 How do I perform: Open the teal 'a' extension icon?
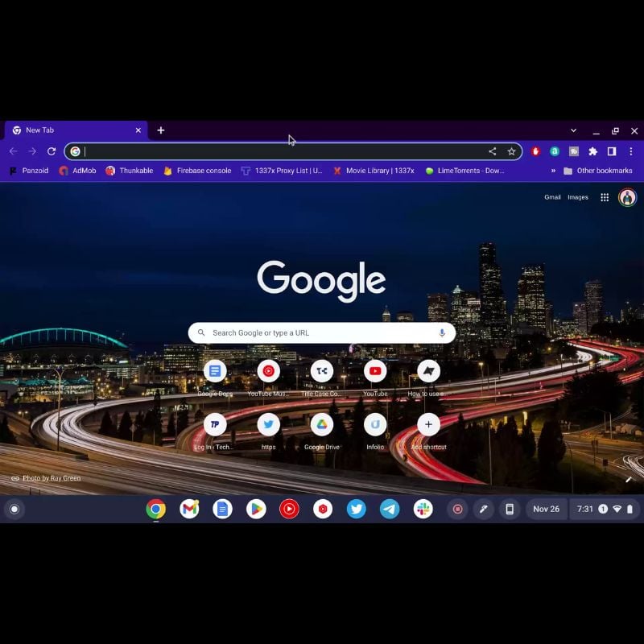(x=555, y=151)
